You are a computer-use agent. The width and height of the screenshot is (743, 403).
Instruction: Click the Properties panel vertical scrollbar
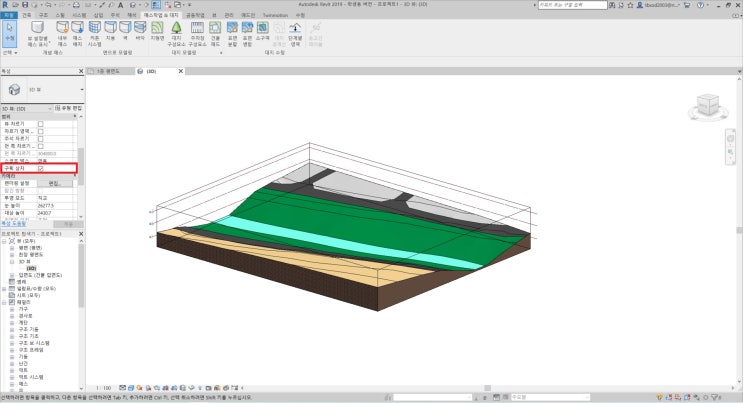click(81, 166)
